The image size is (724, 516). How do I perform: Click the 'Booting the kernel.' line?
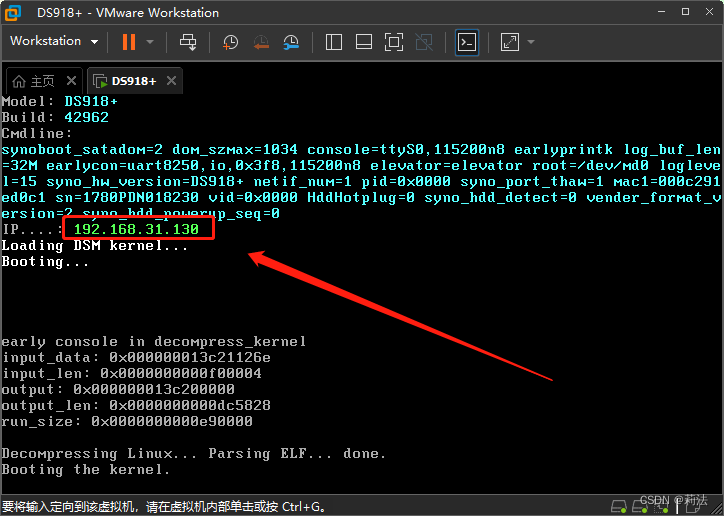(x=86, y=469)
